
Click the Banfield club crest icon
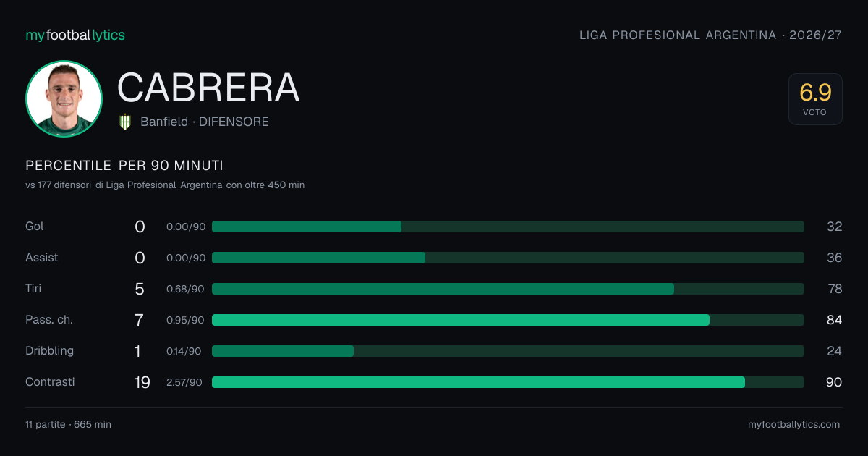click(125, 122)
